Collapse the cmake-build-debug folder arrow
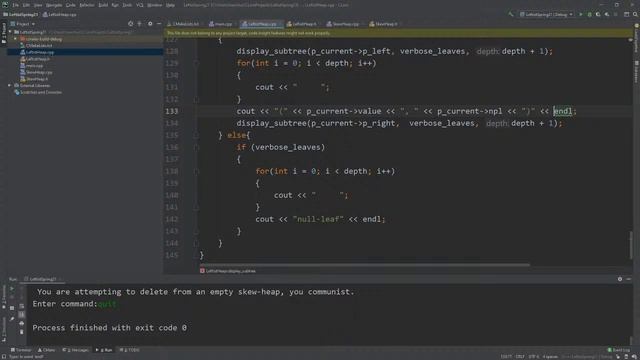The image size is (640, 360). click(x=16, y=39)
